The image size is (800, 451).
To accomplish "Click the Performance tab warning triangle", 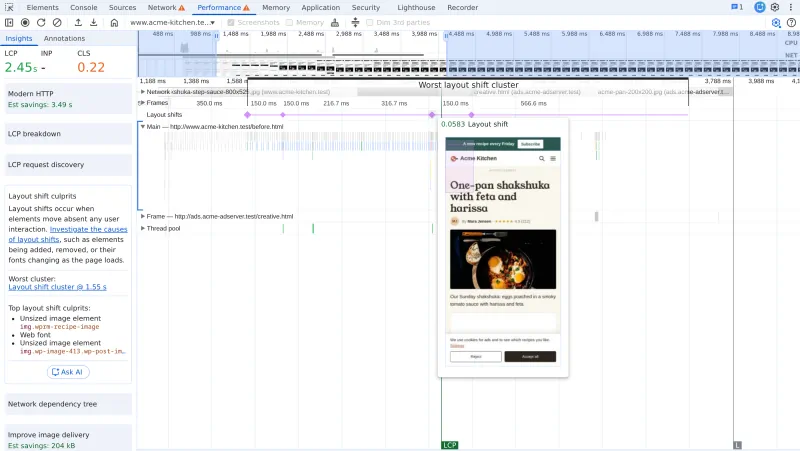I will 246,8.
